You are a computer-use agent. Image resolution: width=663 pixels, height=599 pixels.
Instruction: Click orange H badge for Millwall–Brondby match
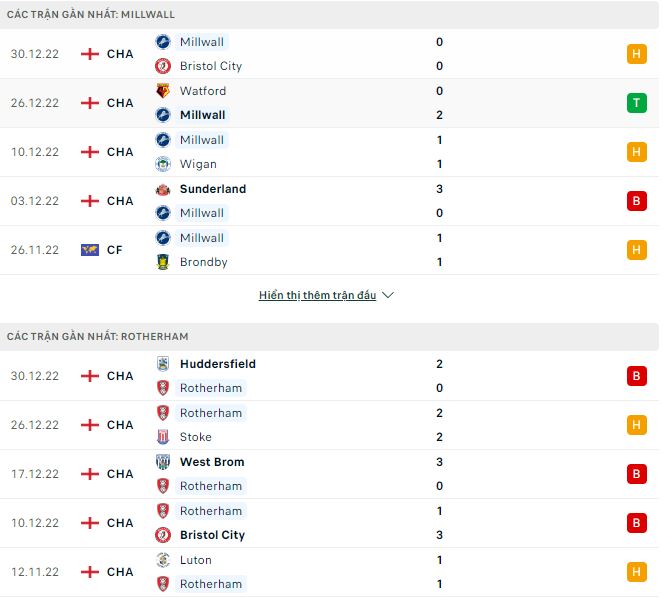click(636, 250)
